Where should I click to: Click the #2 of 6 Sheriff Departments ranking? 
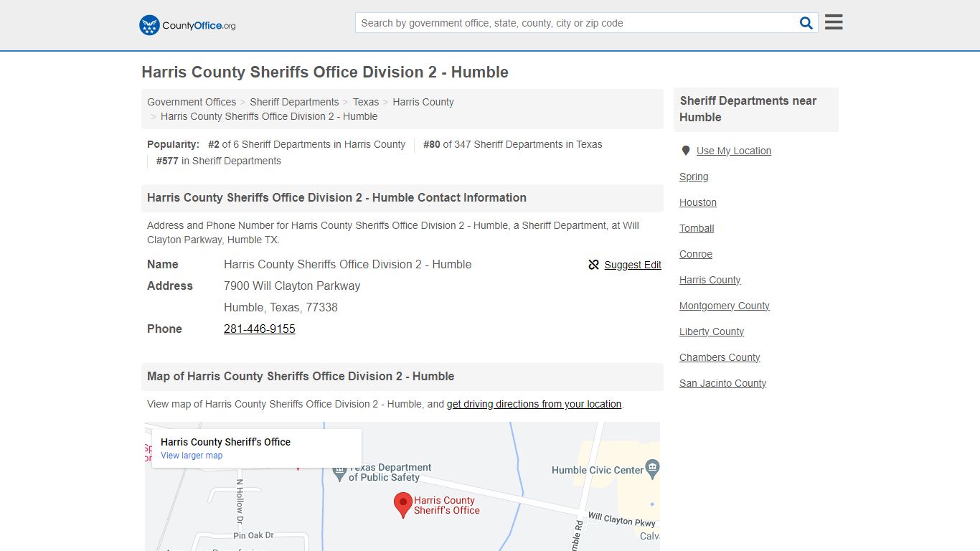click(306, 144)
